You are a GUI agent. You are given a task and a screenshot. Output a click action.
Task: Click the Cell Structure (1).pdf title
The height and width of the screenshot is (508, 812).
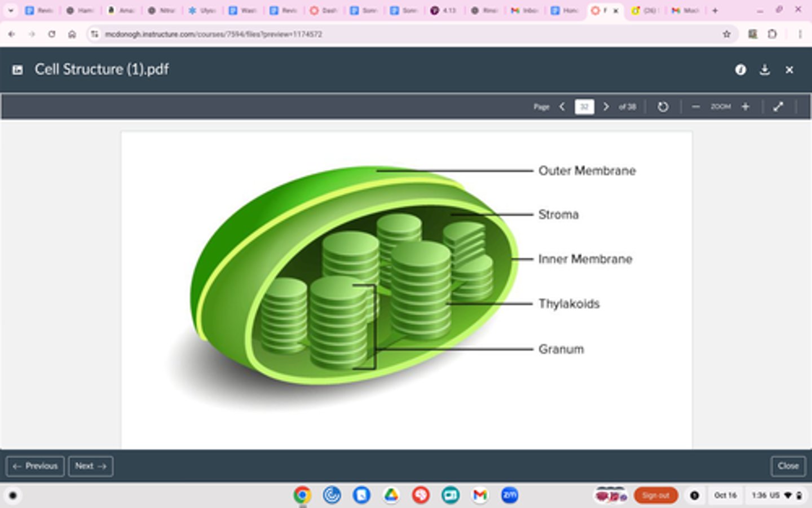[101, 69]
